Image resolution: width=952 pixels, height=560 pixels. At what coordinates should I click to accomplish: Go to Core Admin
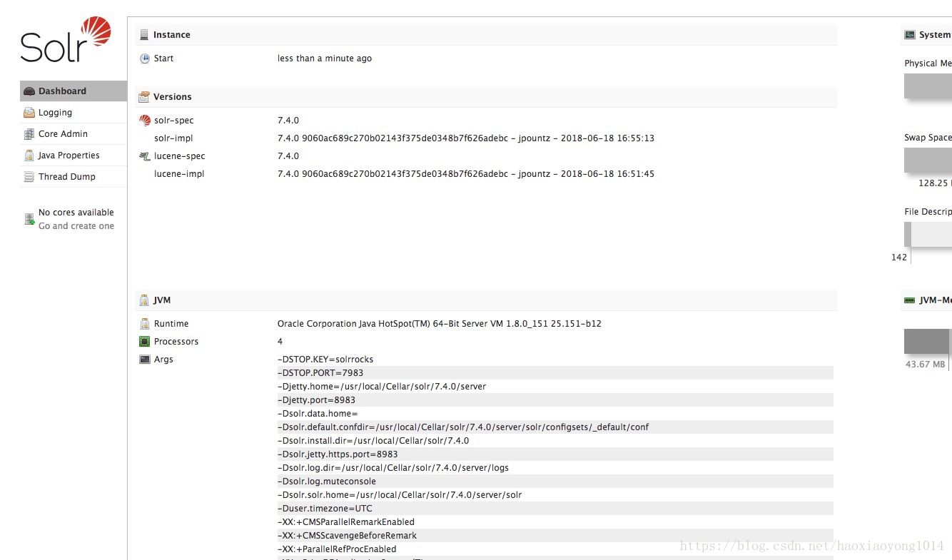pos(74,134)
